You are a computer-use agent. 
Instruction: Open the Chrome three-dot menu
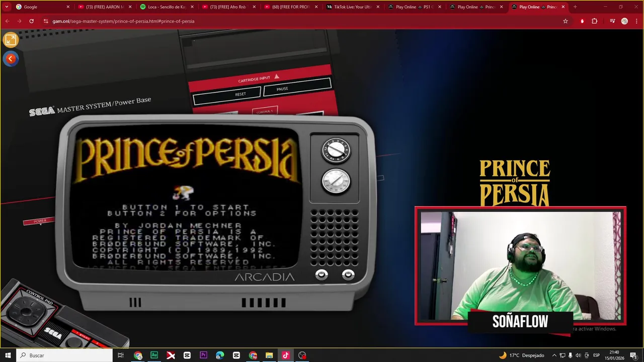click(636, 21)
